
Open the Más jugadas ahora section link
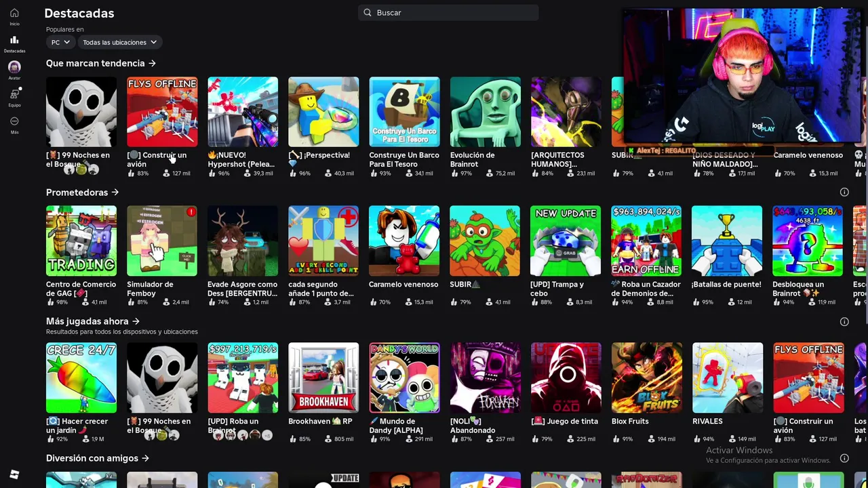92,321
